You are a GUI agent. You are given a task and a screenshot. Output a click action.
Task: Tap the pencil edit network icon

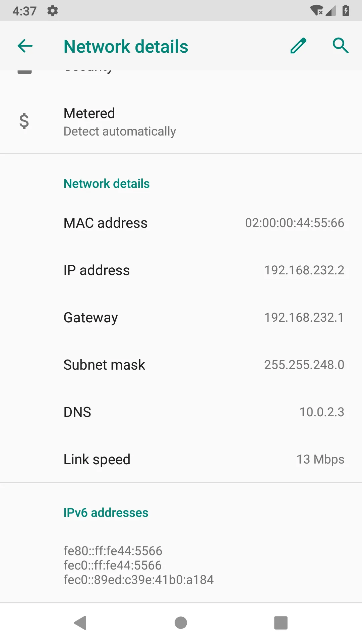pyautogui.click(x=298, y=46)
